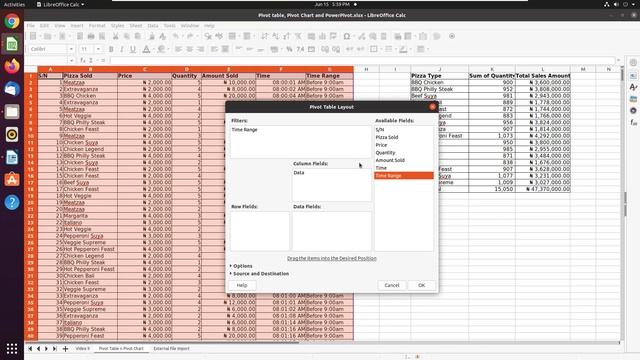Click OK in Pivot Table Layout dialog
Image resolution: width=640 pixels, height=360 pixels.
click(x=422, y=285)
